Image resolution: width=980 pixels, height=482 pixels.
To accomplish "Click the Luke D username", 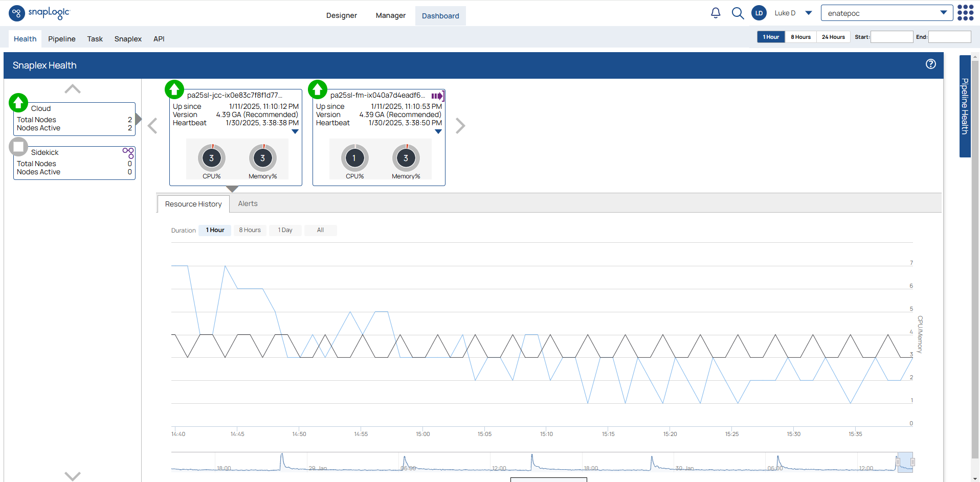I will [785, 13].
